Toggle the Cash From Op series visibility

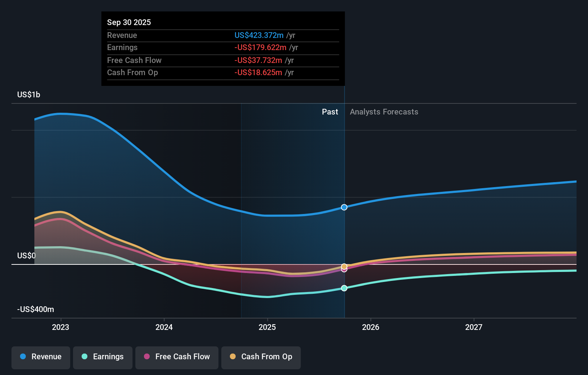(x=261, y=357)
